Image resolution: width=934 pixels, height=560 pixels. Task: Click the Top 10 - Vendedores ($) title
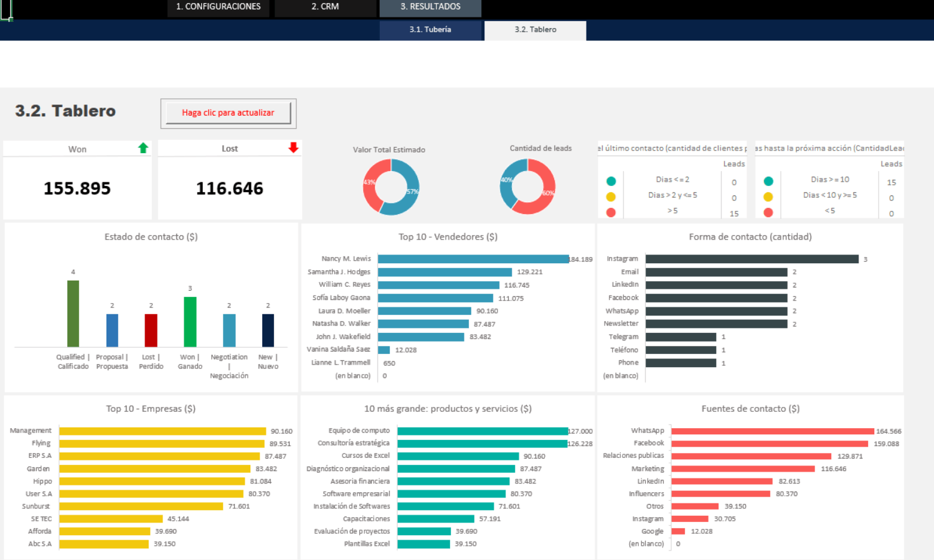click(448, 236)
